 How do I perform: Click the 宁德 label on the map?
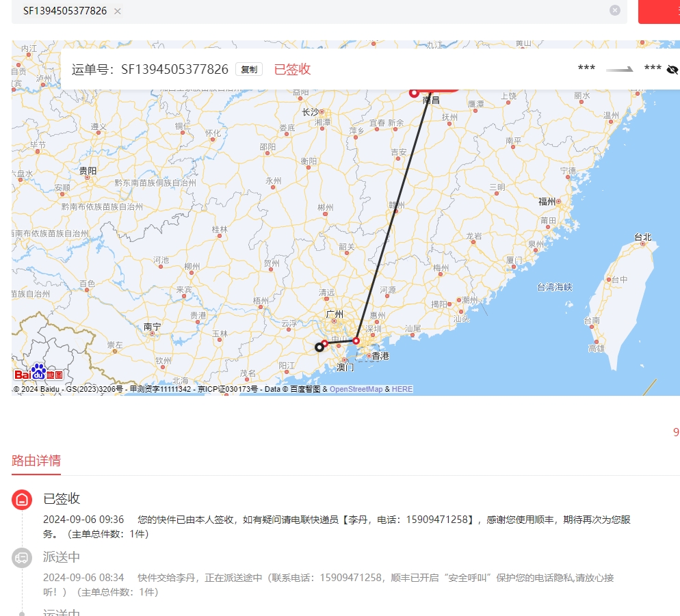pos(568,170)
